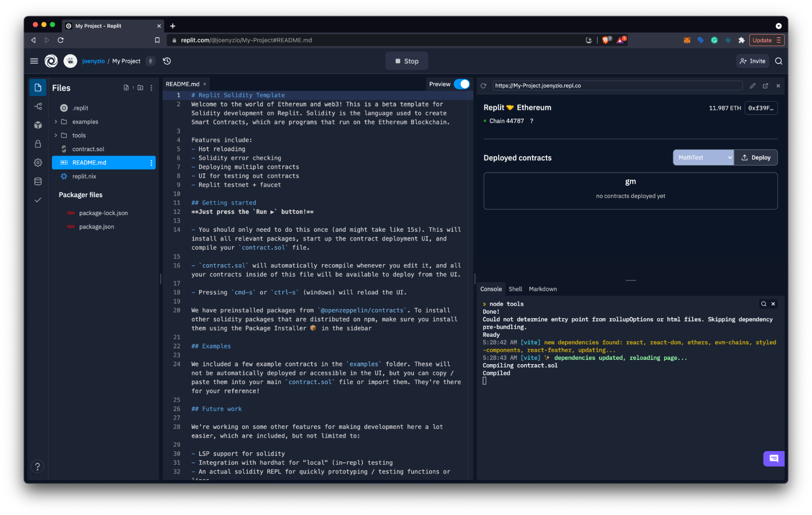Screen dimensions: 812x515
Task: Toggle the Stop button to pause project
Action: coord(406,61)
